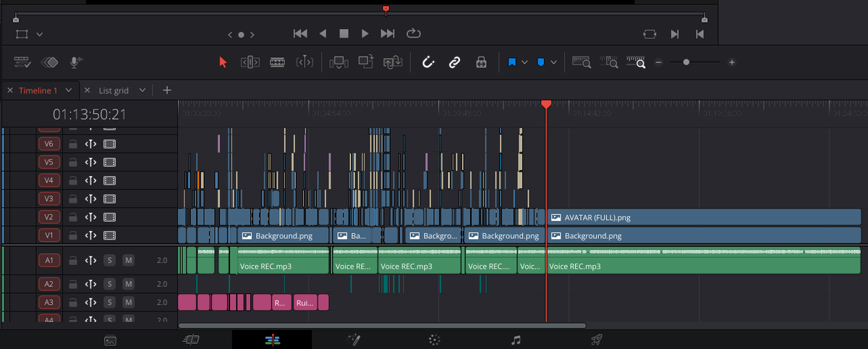Click timeline zoom in plus

pyautogui.click(x=732, y=63)
